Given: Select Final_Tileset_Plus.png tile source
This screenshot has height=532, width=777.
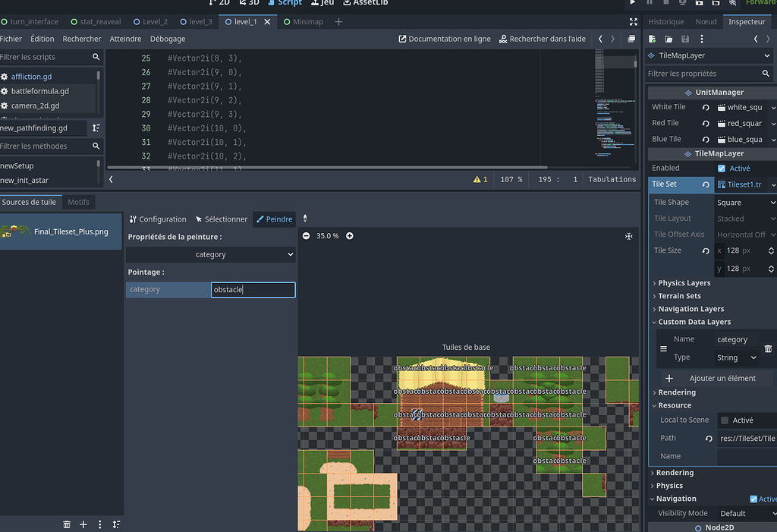Looking at the screenshot, I should pos(61,231).
